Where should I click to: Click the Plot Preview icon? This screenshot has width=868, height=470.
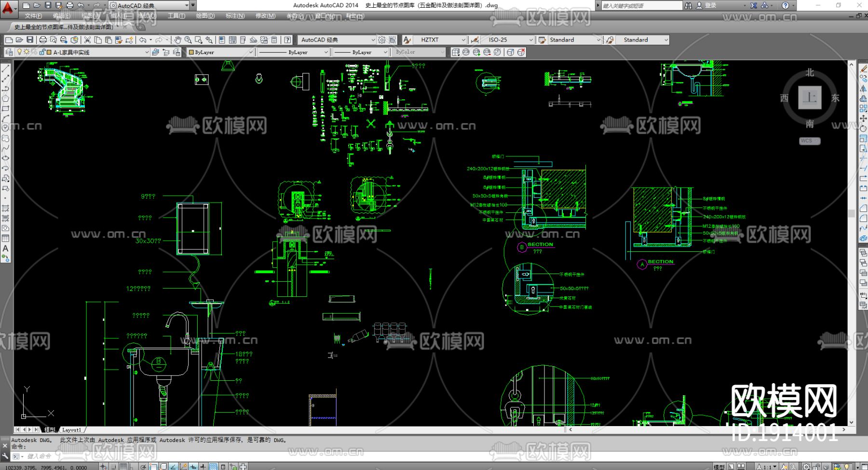coord(54,40)
